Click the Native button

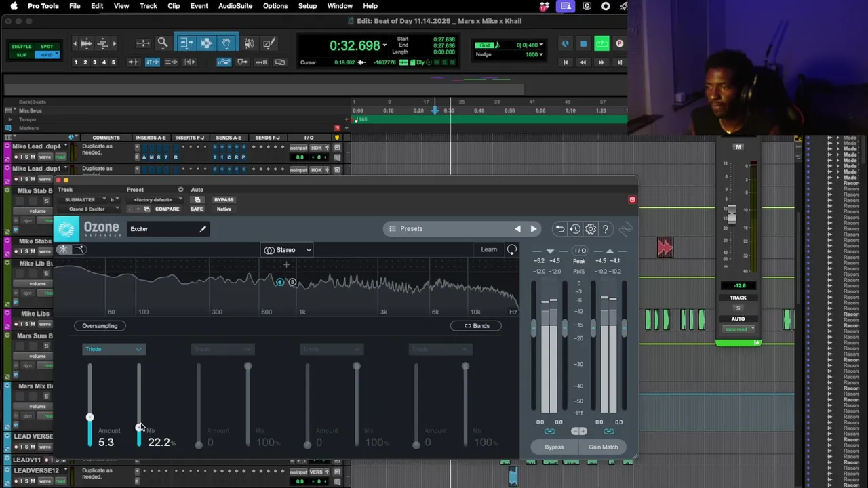coord(224,209)
